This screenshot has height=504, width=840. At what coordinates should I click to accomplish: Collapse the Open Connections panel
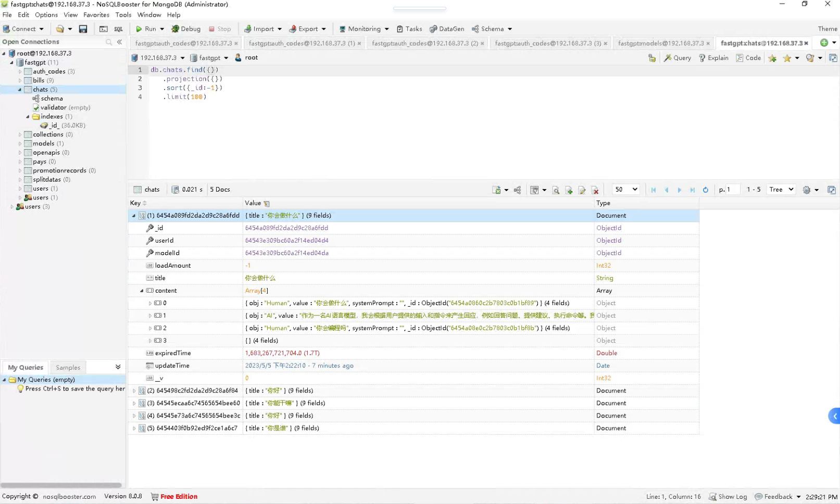[x=119, y=42]
